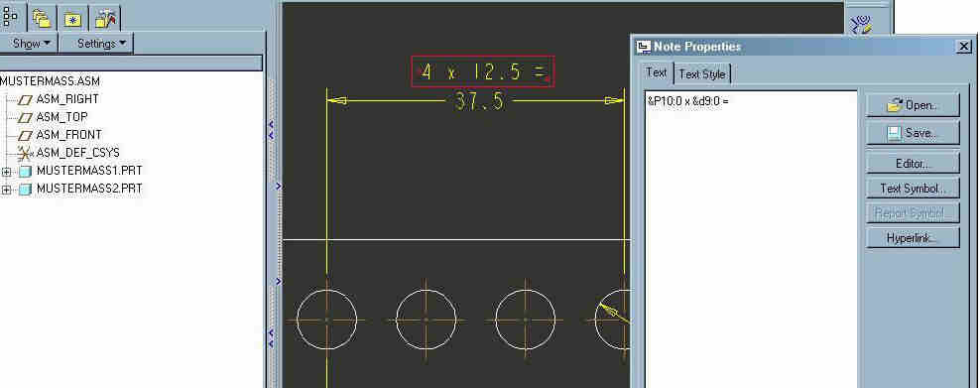Open the Show dropdown menu
The height and width of the screenshot is (388, 980).
point(30,44)
